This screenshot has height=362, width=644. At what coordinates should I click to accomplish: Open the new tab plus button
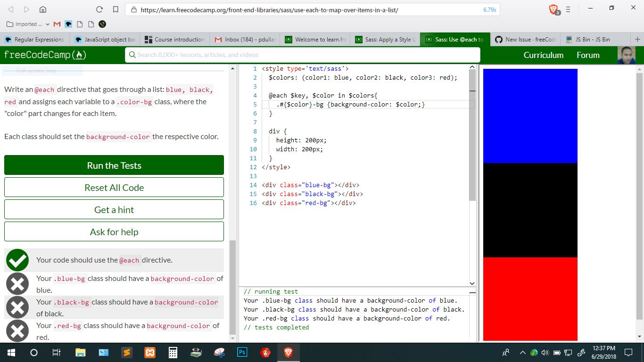637,40
